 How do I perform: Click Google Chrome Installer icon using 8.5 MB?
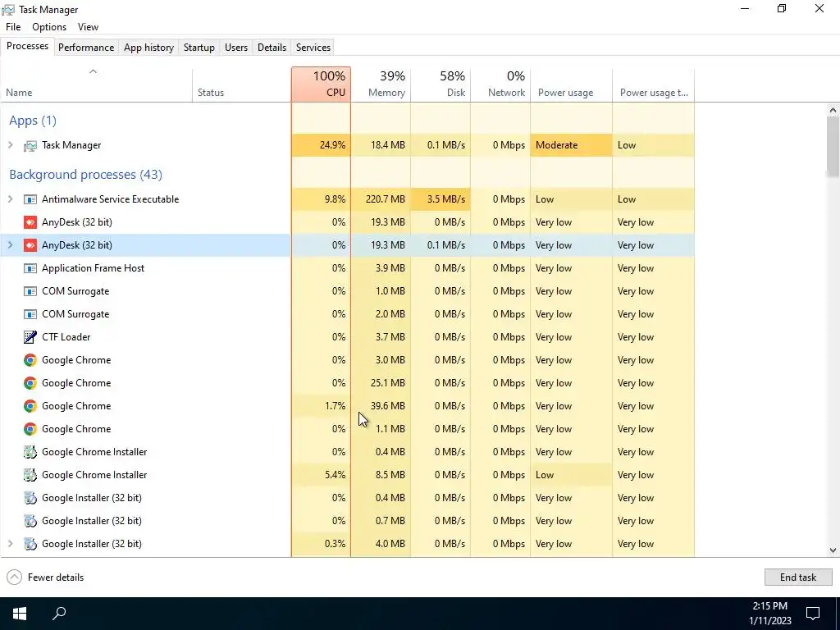click(30, 475)
